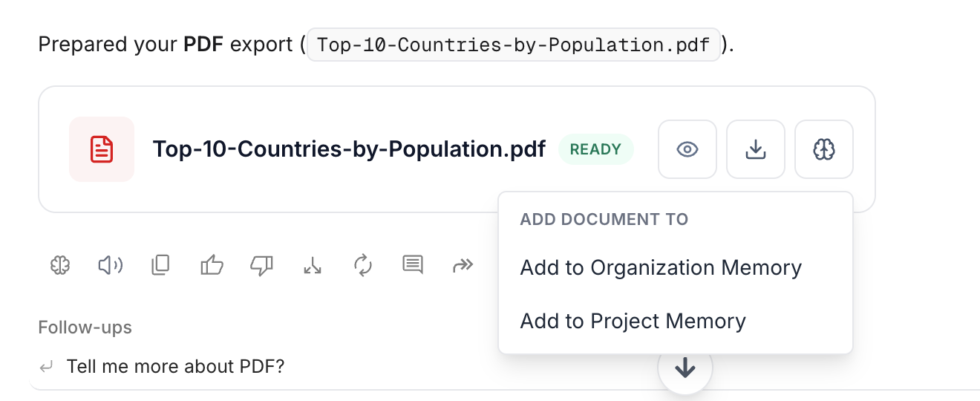Click the forward share arrow icon

click(463, 264)
